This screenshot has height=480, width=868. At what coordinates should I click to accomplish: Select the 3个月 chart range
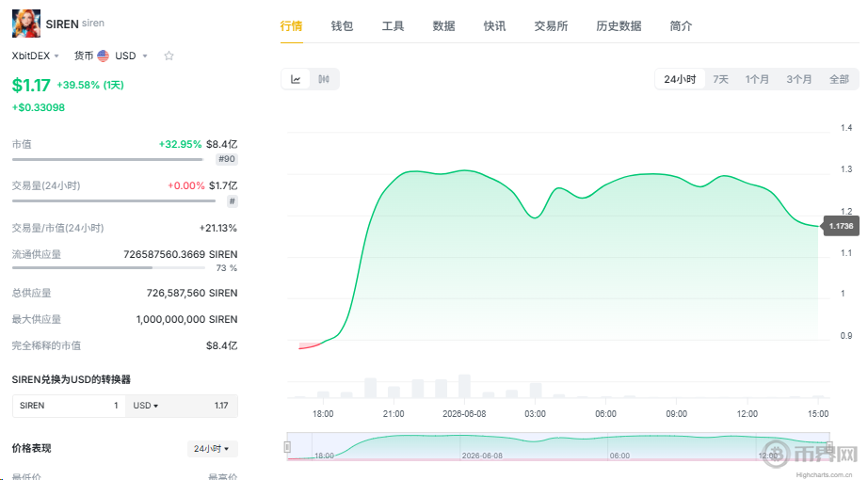[798, 79]
